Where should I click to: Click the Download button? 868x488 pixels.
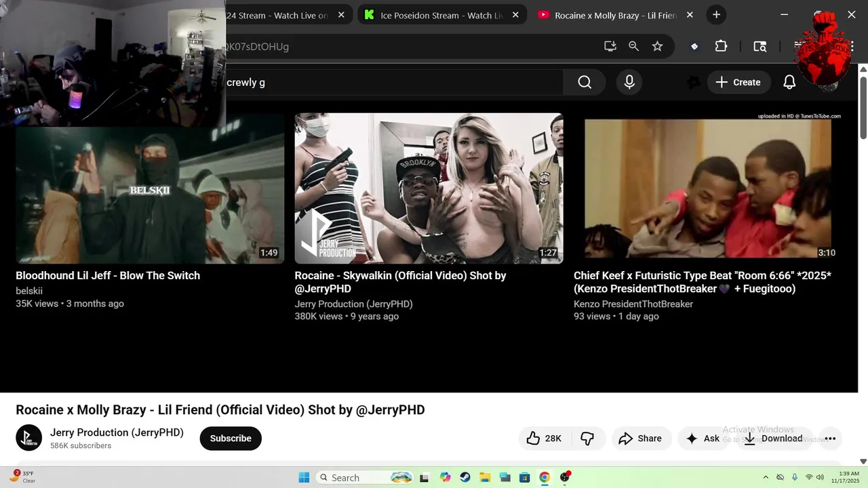773,439
